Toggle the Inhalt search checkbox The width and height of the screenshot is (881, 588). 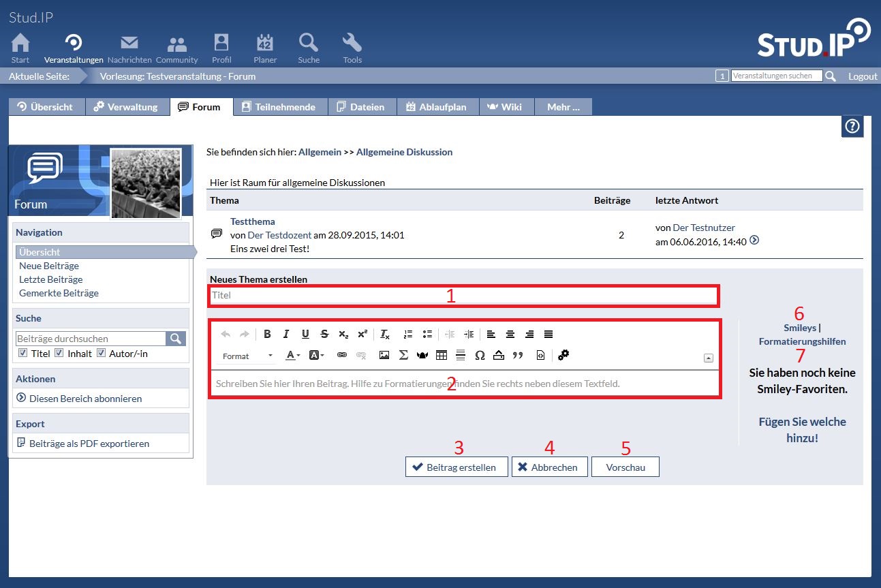click(59, 353)
